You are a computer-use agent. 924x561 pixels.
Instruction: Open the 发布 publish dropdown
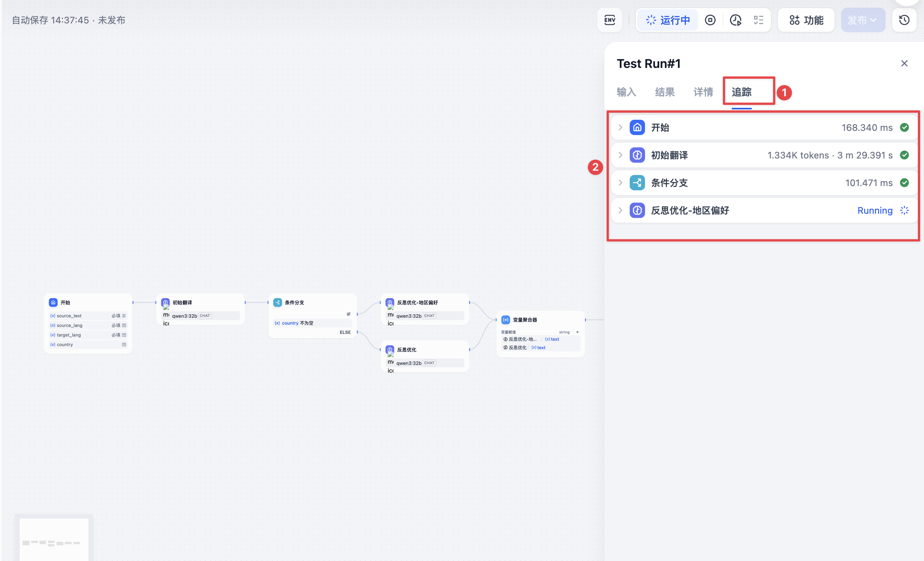[x=863, y=20]
